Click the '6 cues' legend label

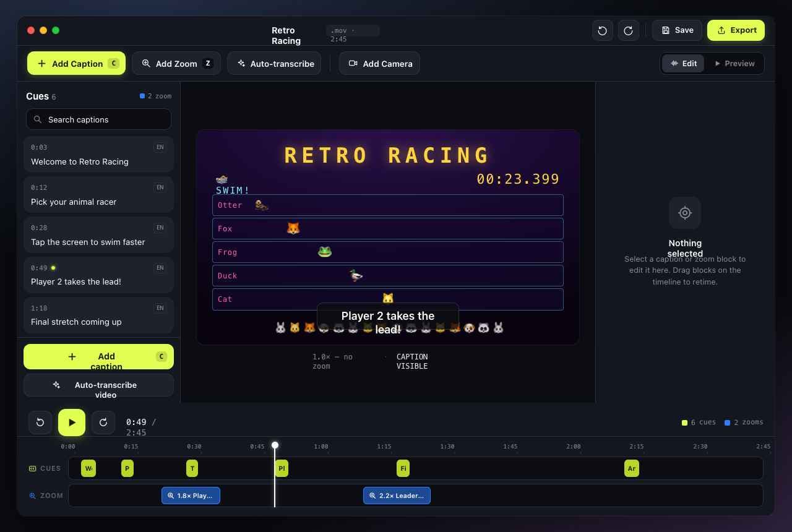pyautogui.click(x=699, y=423)
